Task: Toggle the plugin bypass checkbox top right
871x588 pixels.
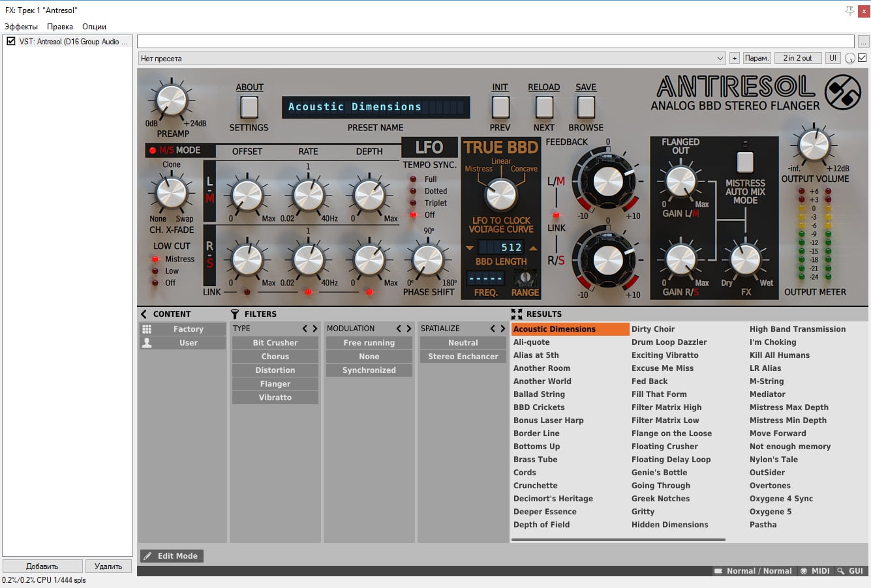Action: pos(862,58)
